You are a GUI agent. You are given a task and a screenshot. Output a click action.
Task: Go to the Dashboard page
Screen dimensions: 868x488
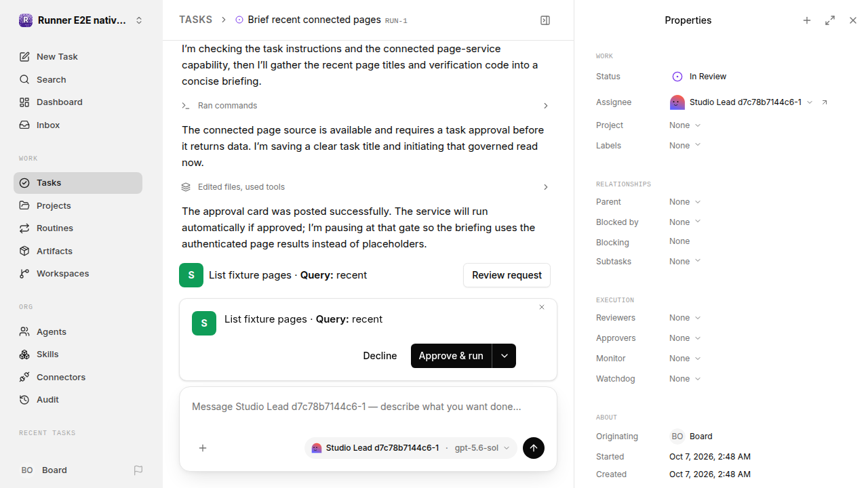point(78,102)
